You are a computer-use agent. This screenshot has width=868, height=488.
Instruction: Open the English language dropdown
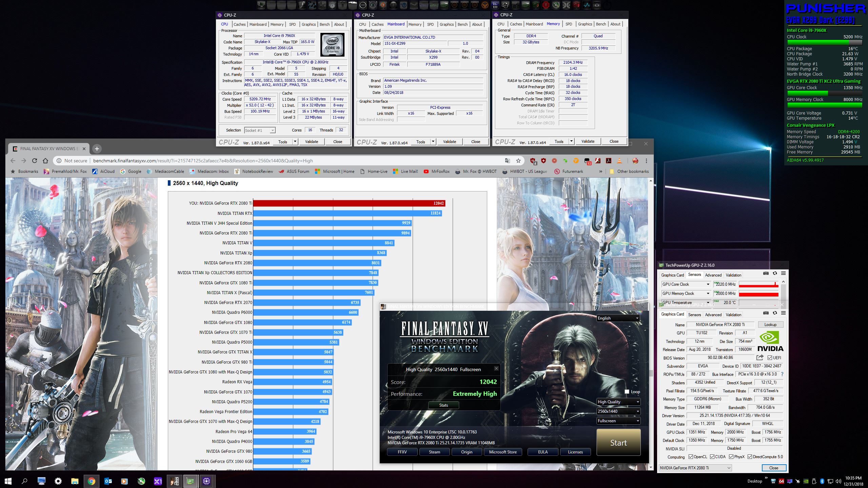click(618, 318)
